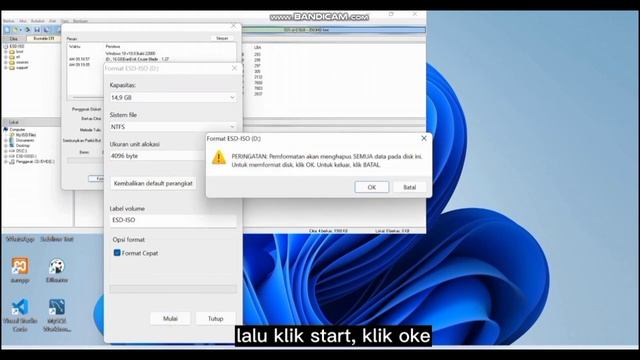Select the ESD-ISO root node in image tree
The image size is (640, 360).
[x=17, y=46]
